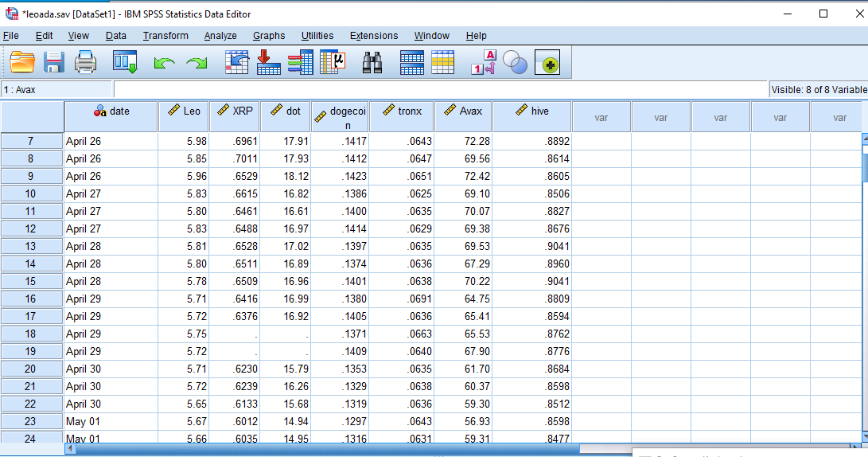Open the Graphs menu
Image resolution: width=868 pixels, height=457 pixels.
tap(269, 36)
